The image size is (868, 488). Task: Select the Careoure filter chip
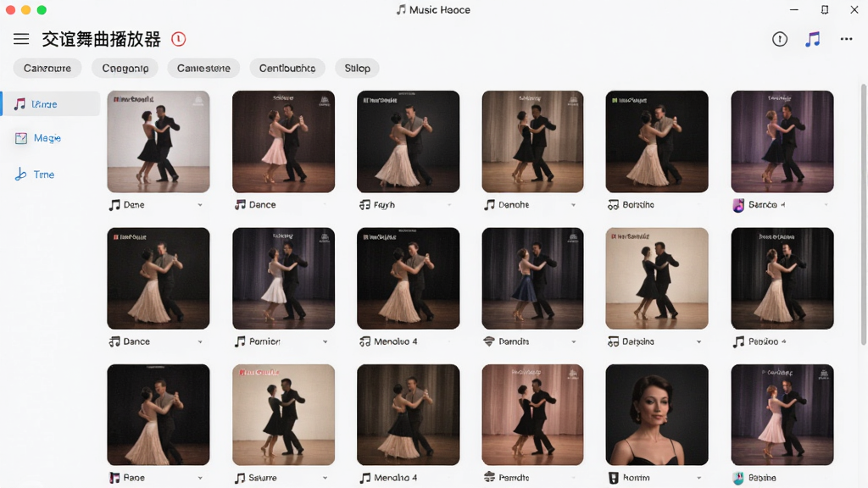(47, 68)
